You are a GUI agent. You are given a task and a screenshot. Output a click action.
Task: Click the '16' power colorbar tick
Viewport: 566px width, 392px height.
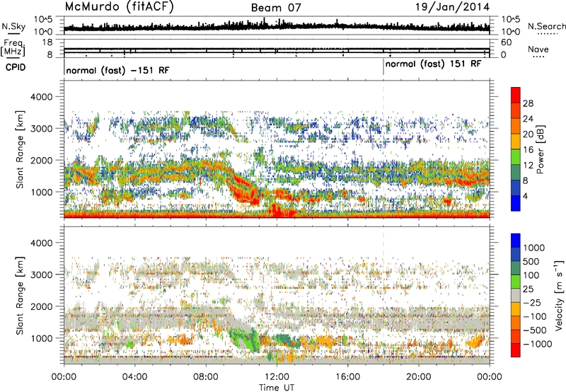528,150
